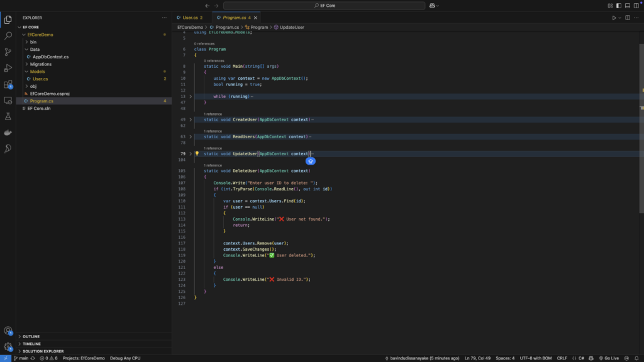644x362 pixels.
Task: Open notifications bell in status bar
Action: pyautogui.click(x=636, y=358)
